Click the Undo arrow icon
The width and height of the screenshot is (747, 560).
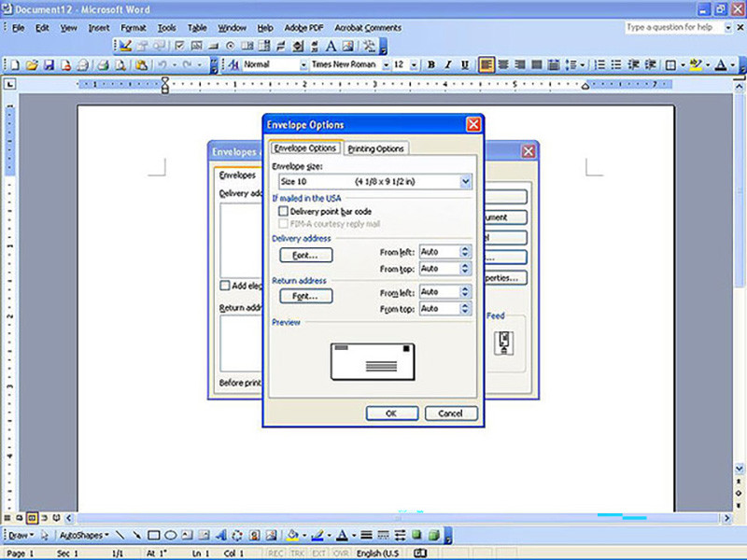(162, 64)
